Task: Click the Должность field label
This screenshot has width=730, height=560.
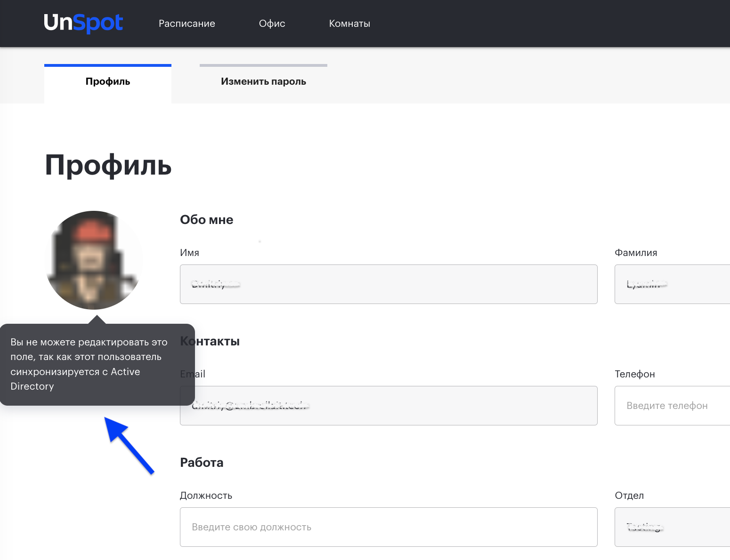Action: click(206, 496)
